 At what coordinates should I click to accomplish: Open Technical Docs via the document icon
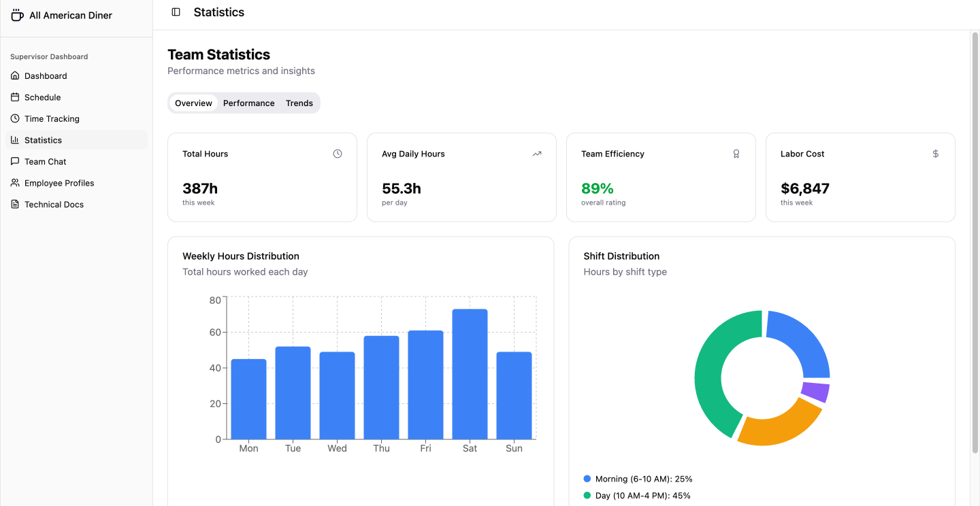[x=15, y=204]
